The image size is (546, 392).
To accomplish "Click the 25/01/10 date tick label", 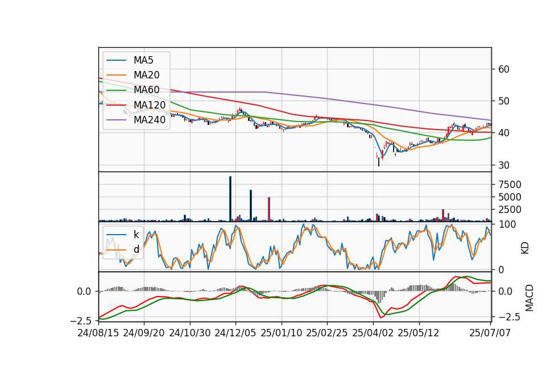I will (282, 333).
